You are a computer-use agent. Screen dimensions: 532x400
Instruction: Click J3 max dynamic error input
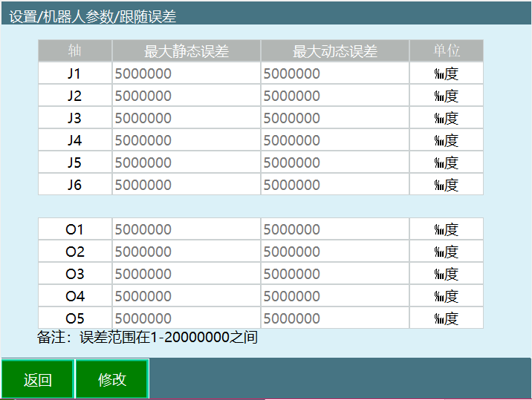(334, 118)
